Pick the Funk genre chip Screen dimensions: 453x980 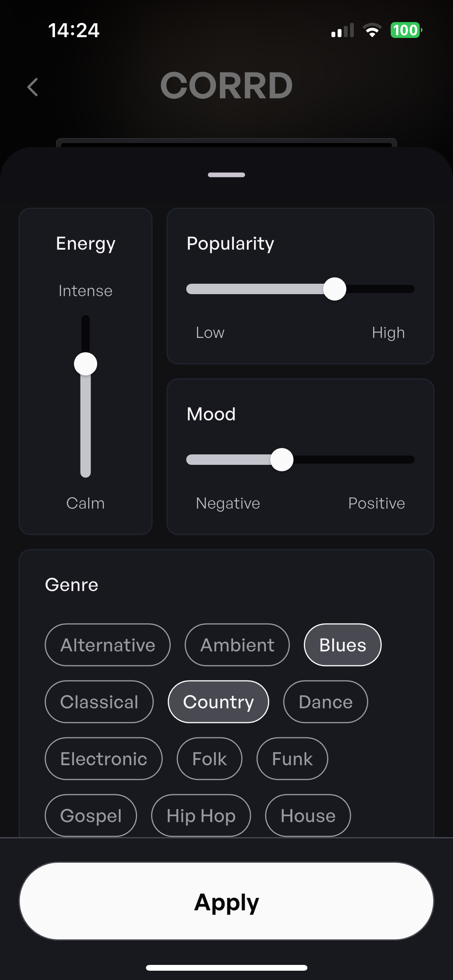[x=292, y=759]
